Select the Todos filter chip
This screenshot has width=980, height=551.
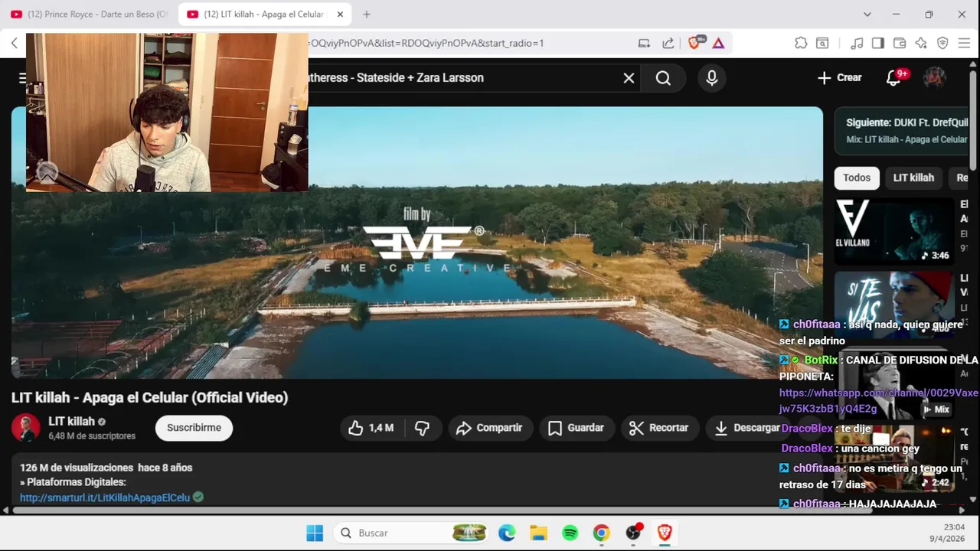pos(857,178)
